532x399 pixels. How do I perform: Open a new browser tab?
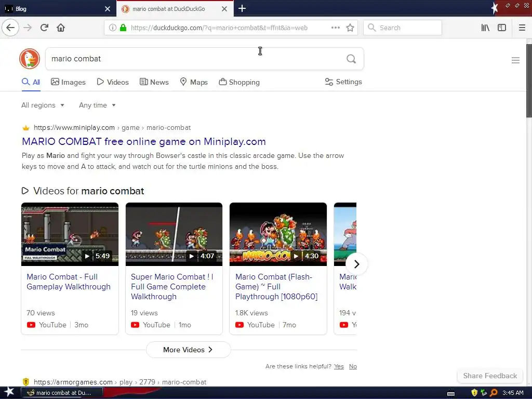tap(242, 8)
